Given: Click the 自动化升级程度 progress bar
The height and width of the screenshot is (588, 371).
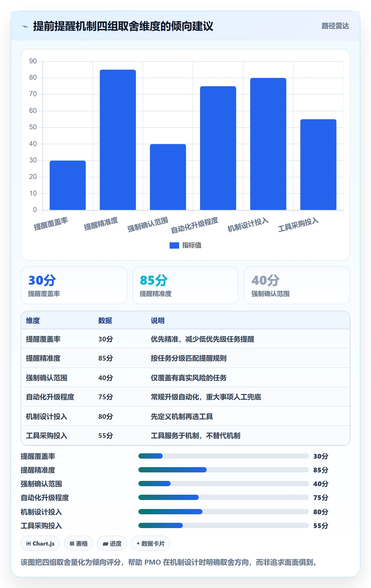Looking at the screenshot, I should [x=224, y=497].
